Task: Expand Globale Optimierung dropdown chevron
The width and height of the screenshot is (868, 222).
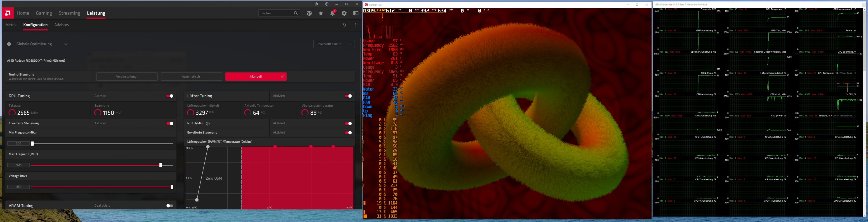Action: (x=66, y=44)
